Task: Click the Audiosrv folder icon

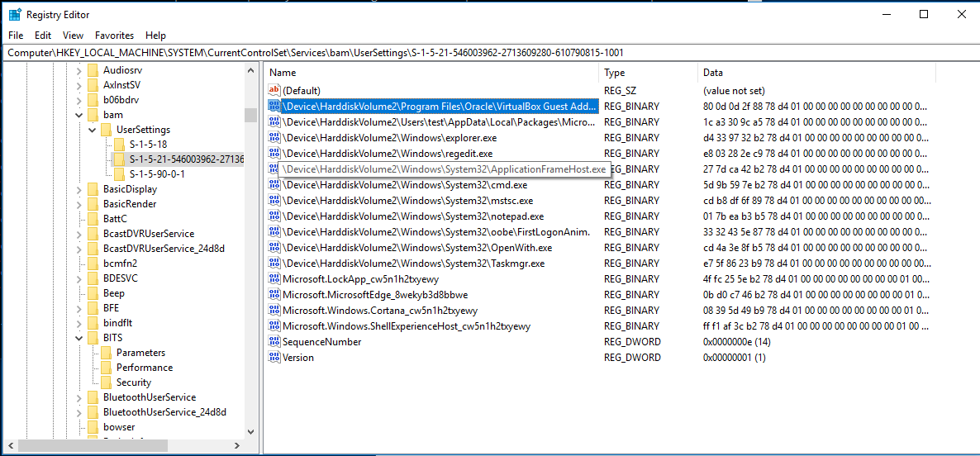Action: click(93, 70)
